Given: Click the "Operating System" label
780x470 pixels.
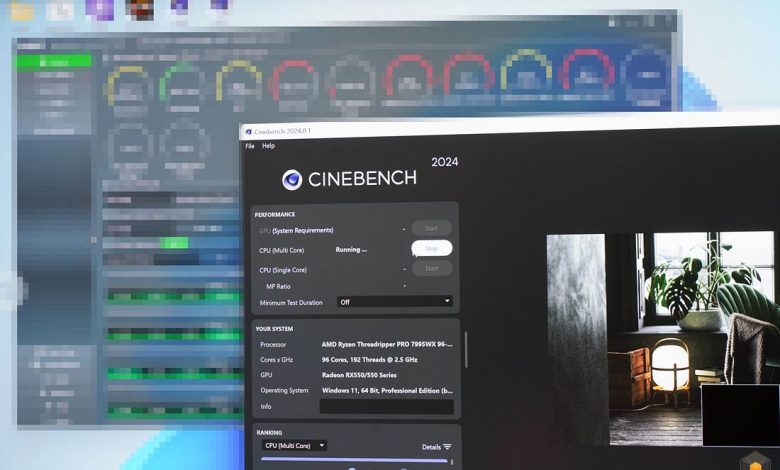Looking at the screenshot, I should (285, 390).
